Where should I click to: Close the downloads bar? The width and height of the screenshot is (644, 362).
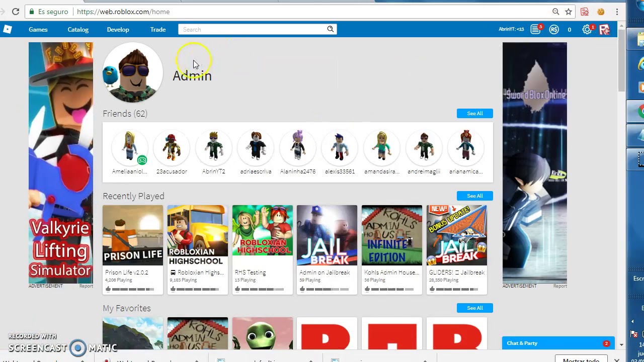pos(617,360)
